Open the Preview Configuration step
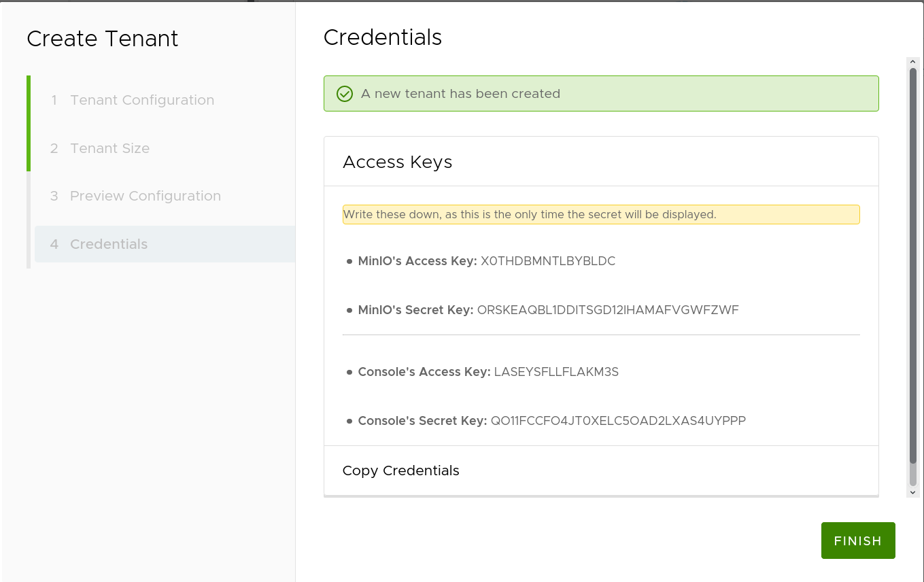This screenshot has height=582, width=924. point(145,196)
